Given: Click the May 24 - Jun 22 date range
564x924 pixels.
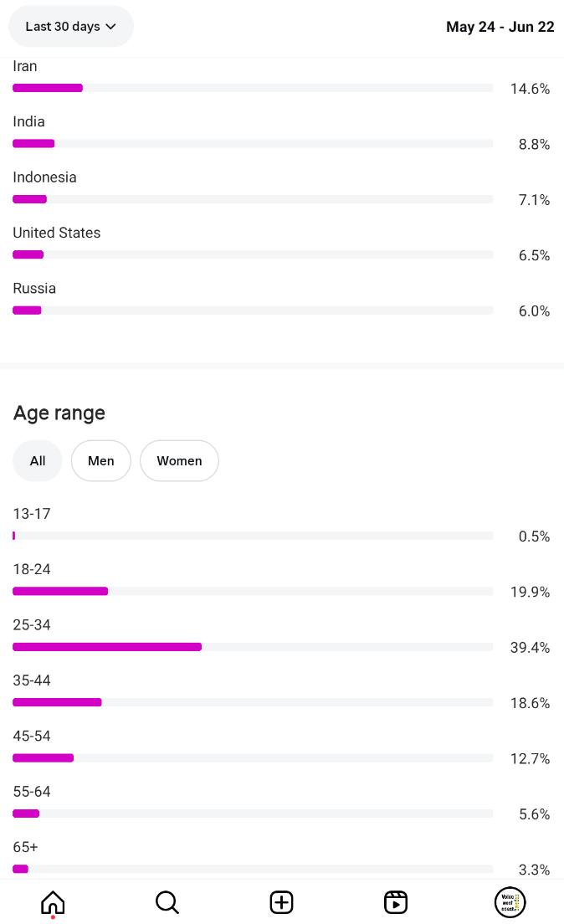Looking at the screenshot, I should click(x=500, y=27).
